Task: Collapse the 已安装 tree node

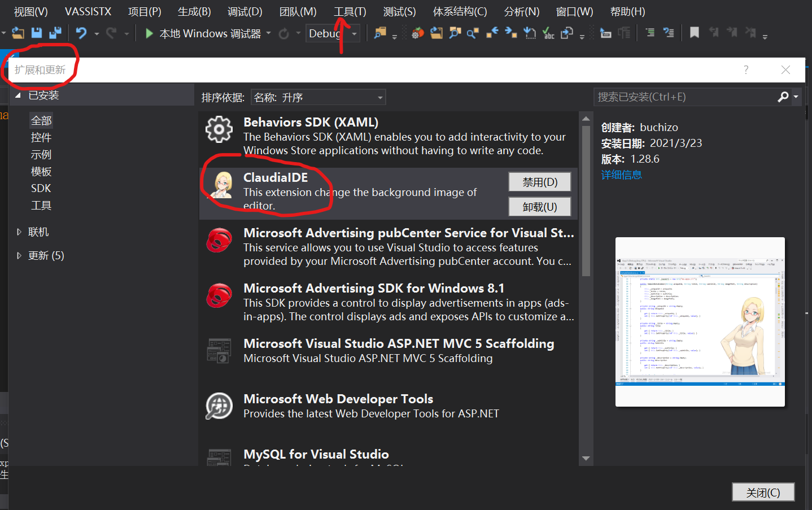Action: click(x=18, y=95)
